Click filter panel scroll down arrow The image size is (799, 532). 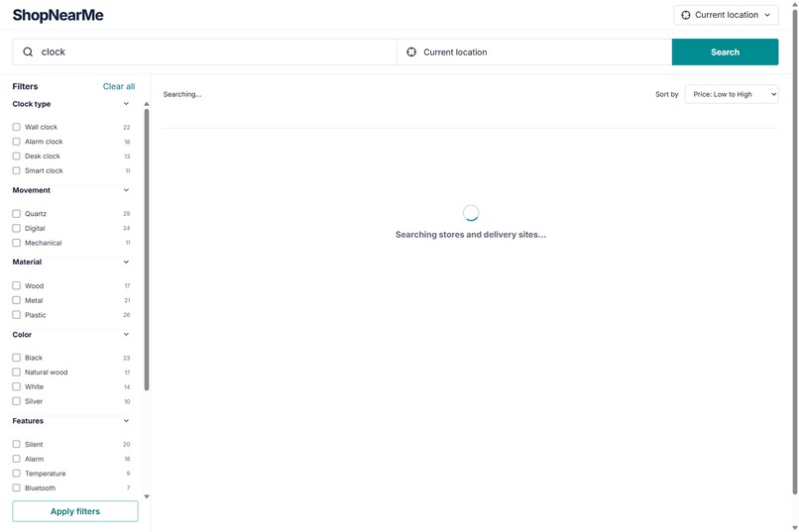coord(147,496)
